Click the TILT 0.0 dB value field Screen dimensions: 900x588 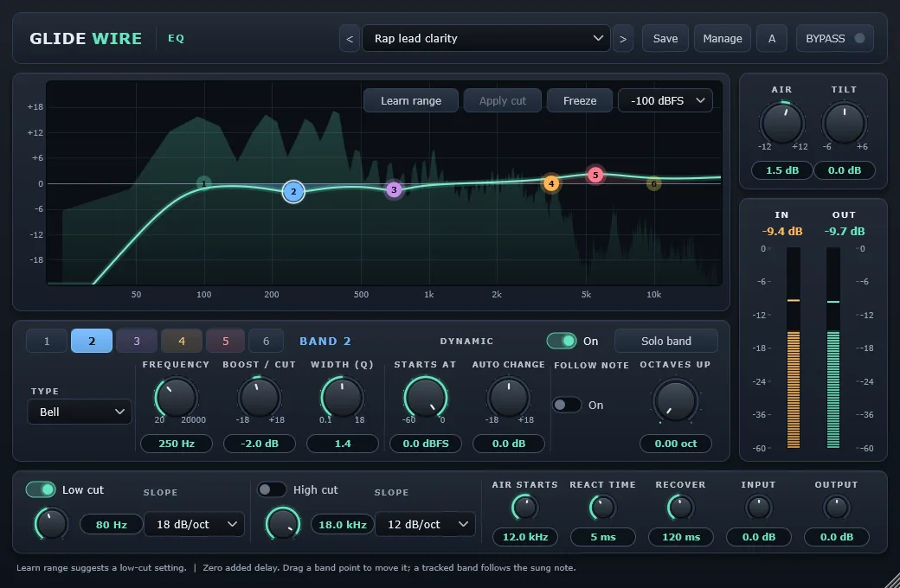click(x=844, y=170)
